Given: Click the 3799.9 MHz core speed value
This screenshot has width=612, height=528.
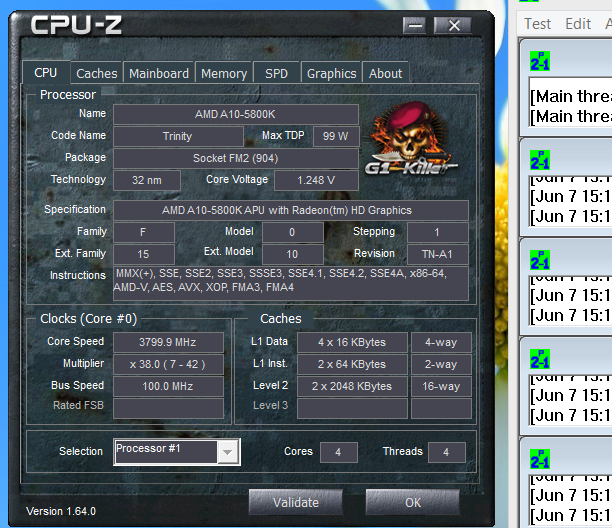Looking at the screenshot, I should pos(168,342).
